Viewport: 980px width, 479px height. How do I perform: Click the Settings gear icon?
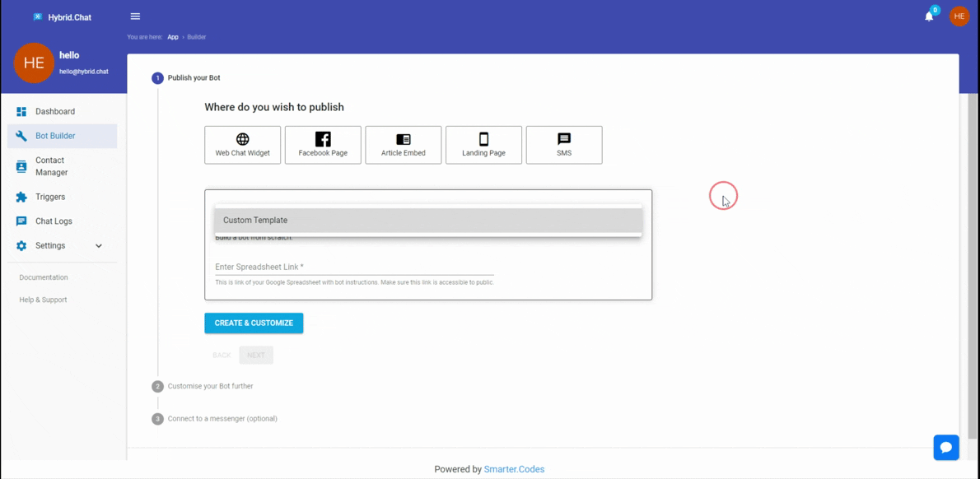tap(21, 245)
